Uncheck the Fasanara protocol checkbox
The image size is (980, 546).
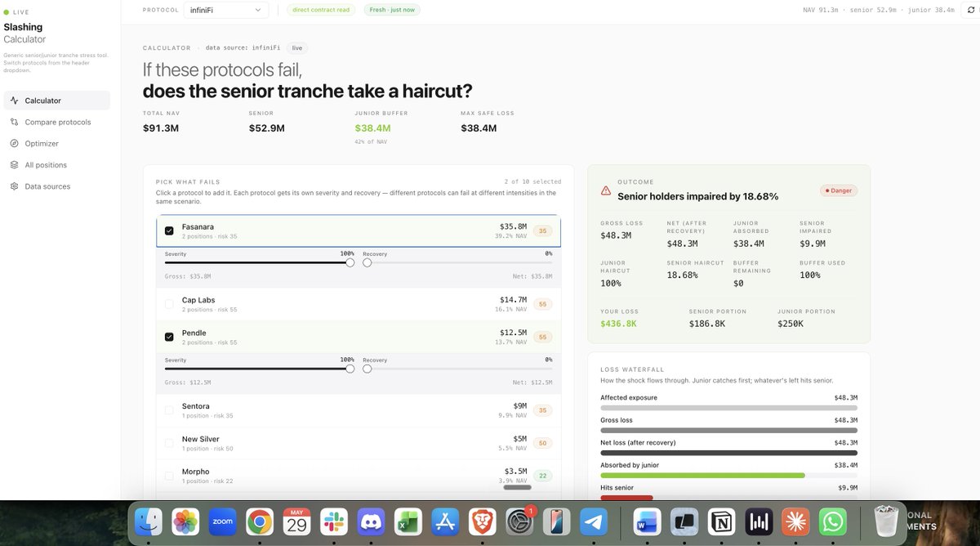click(x=169, y=231)
